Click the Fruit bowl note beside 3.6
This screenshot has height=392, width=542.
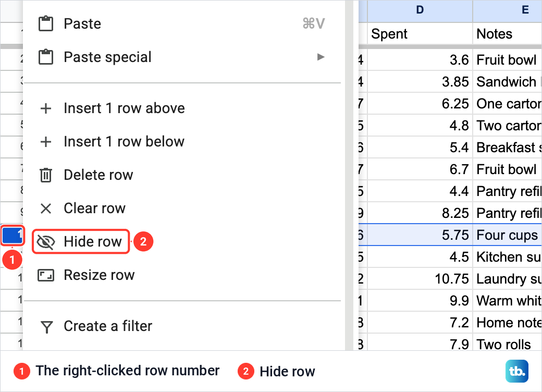pyautogui.click(x=507, y=60)
